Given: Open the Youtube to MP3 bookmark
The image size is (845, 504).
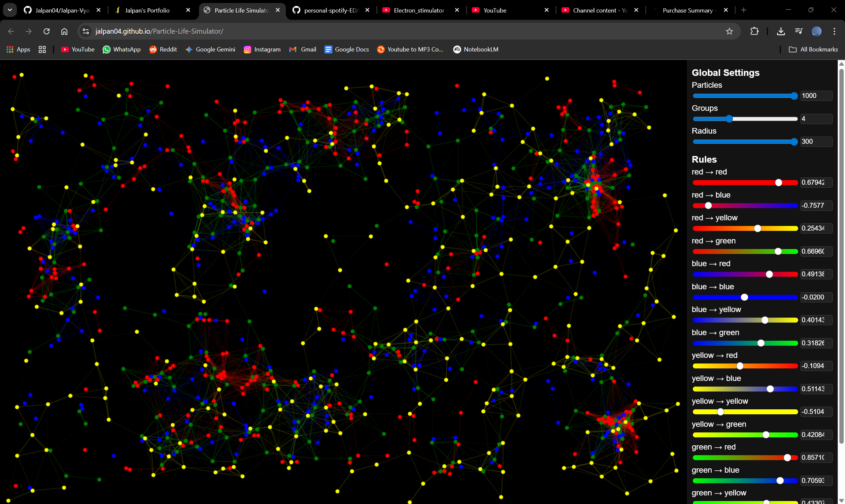Looking at the screenshot, I should (x=410, y=49).
